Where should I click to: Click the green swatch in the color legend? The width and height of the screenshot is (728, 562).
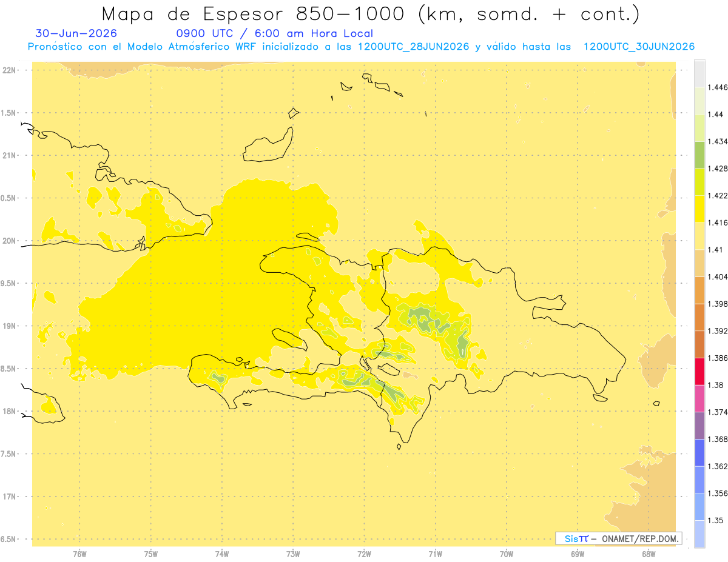(699, 155)
